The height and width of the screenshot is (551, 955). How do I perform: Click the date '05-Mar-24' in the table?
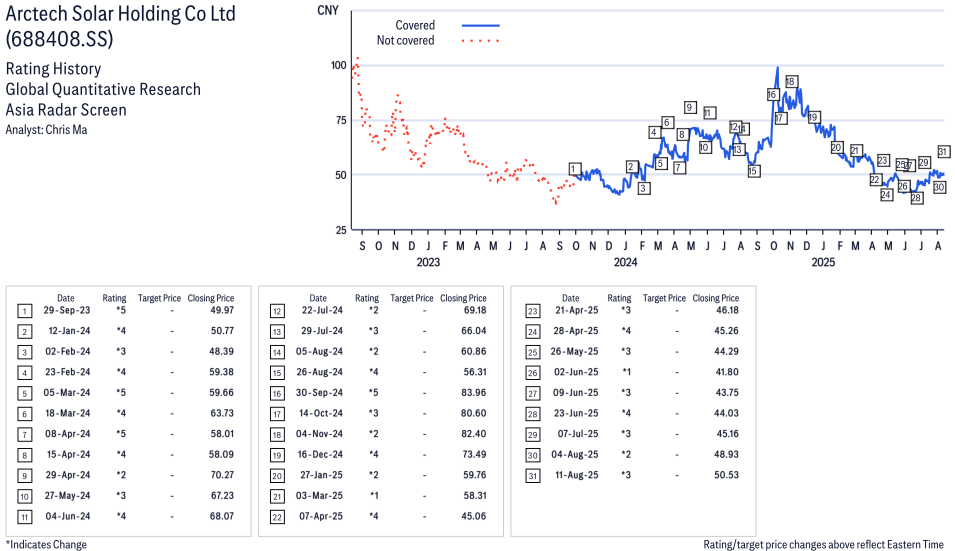pyautogui.click(x=67, y=393)
